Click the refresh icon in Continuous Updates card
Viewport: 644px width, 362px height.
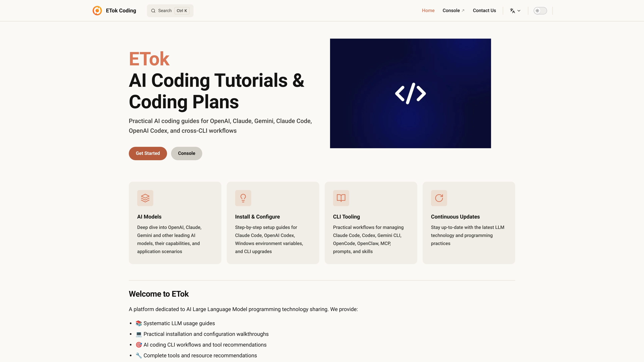click(439, 198)
